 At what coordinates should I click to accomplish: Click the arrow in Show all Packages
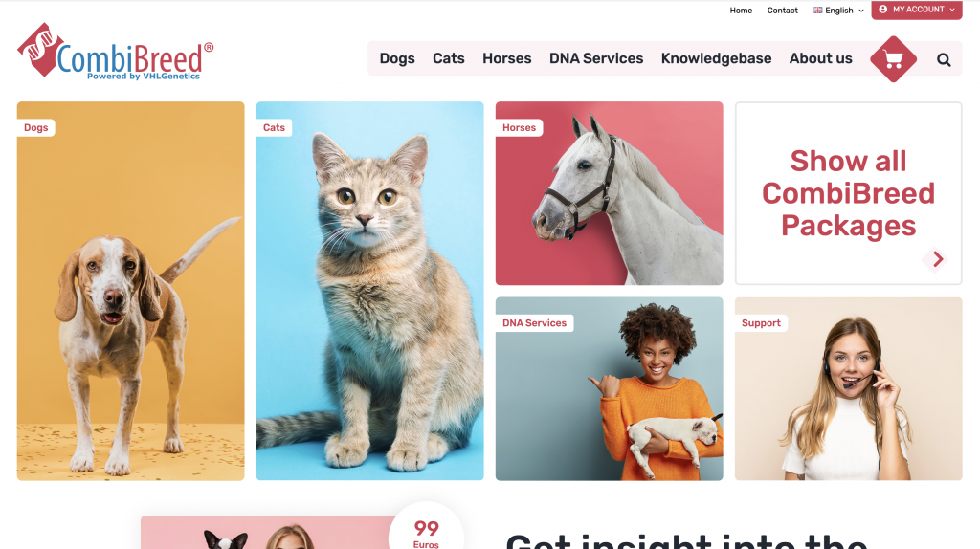click(938, 258)
